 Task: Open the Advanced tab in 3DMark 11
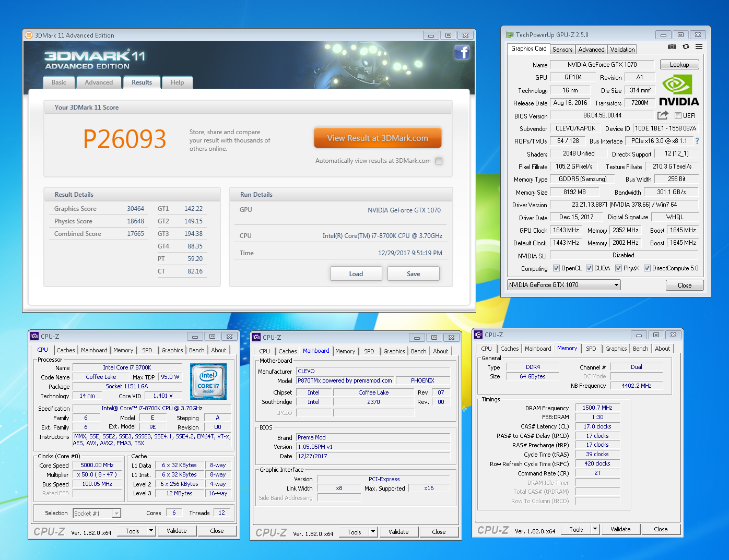pyautogui.click(x=99, y=82)
